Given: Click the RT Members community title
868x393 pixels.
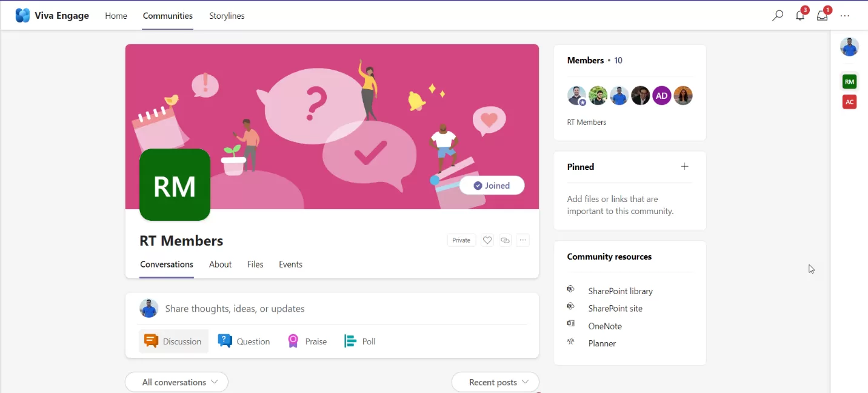Looking at the screenshot, I should (181, 241).
